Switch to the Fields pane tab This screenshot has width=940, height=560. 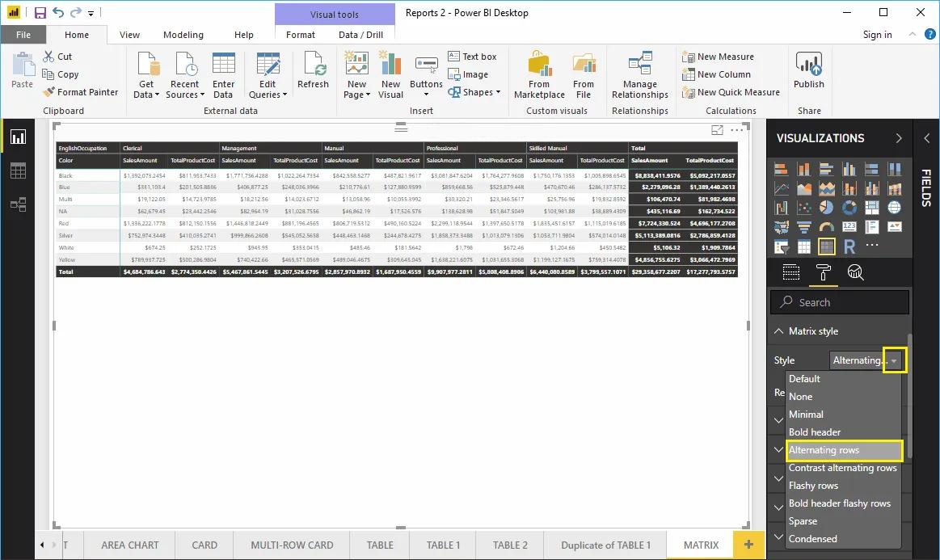pos(790,273)
